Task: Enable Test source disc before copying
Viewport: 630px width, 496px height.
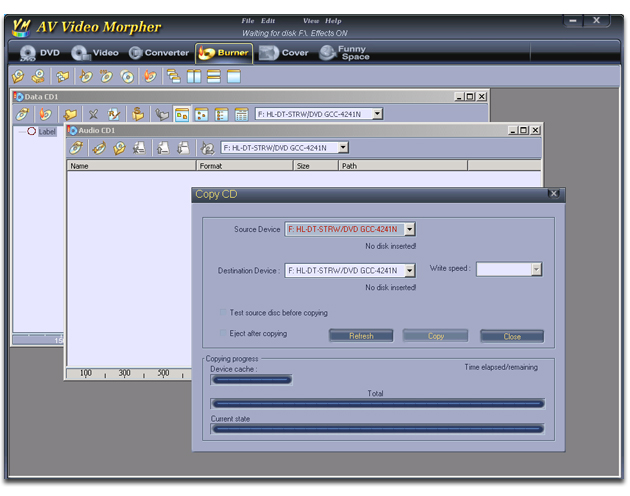Action: pyautogui.click(x=222, y=313)
